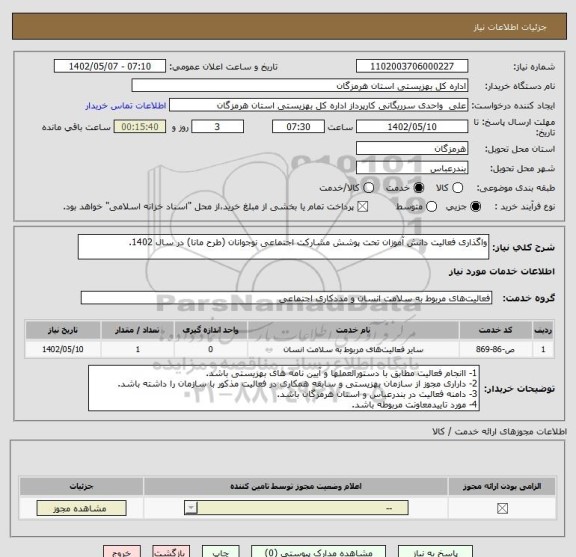Click the need date cell 1402/05/10 in table

pos(63,349)
